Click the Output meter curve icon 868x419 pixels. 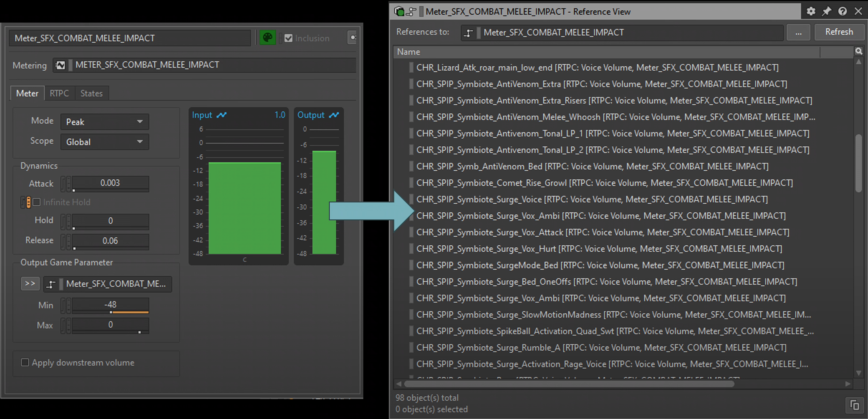click(x=334, y=115)
